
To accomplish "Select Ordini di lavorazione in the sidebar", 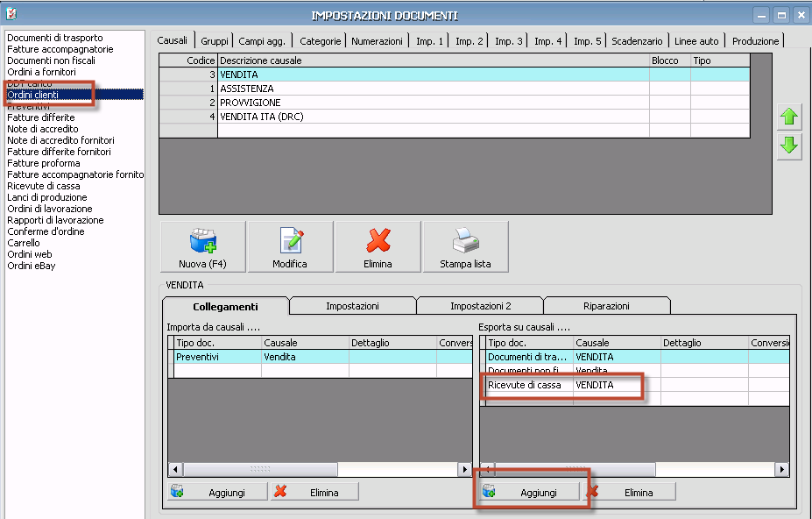I will click(50, 209).
